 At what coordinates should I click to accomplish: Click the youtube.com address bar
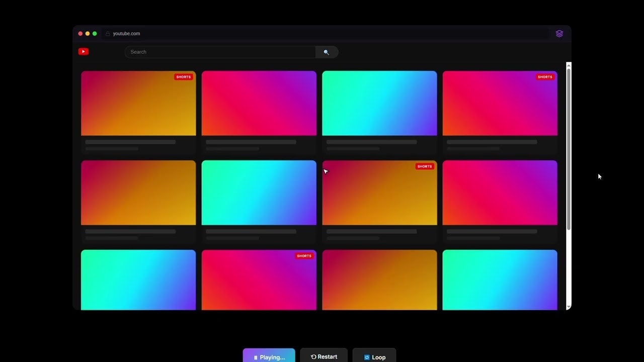pyautogui.click(x=126, y=33)
